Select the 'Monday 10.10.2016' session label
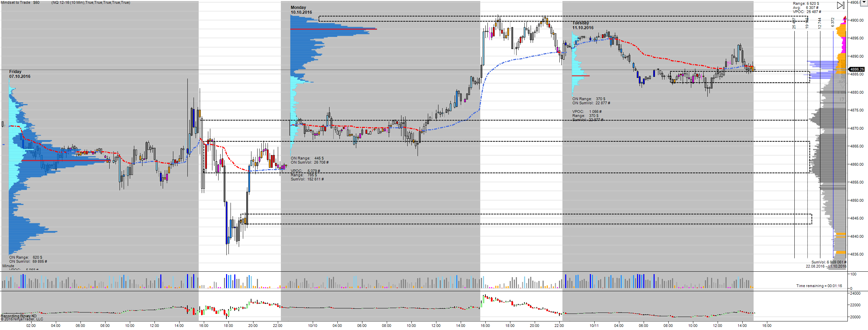 [x=301, y=10]
